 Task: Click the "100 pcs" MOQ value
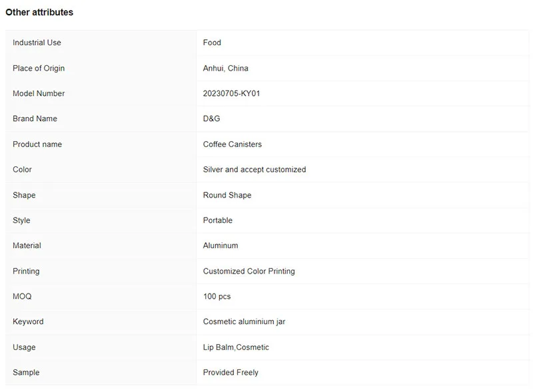(x=217, y=296)
